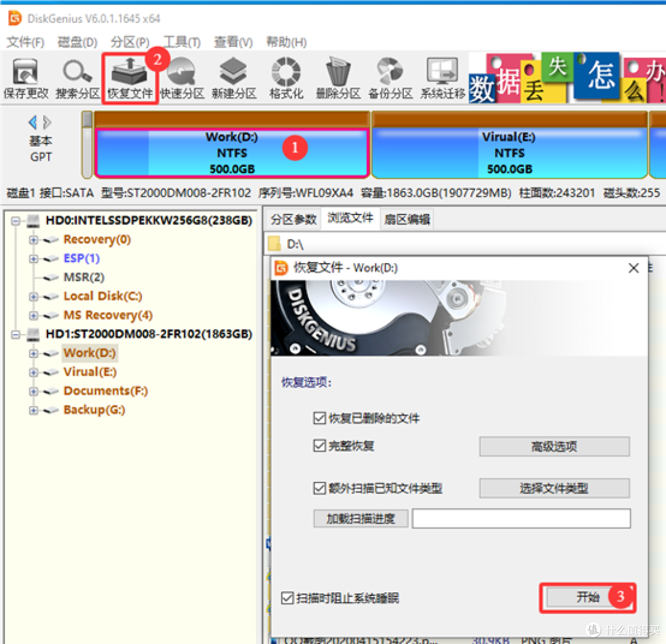Select Virual(E:) in the disk tree
The height and width of the screenshot is (644, 666).
89,372
